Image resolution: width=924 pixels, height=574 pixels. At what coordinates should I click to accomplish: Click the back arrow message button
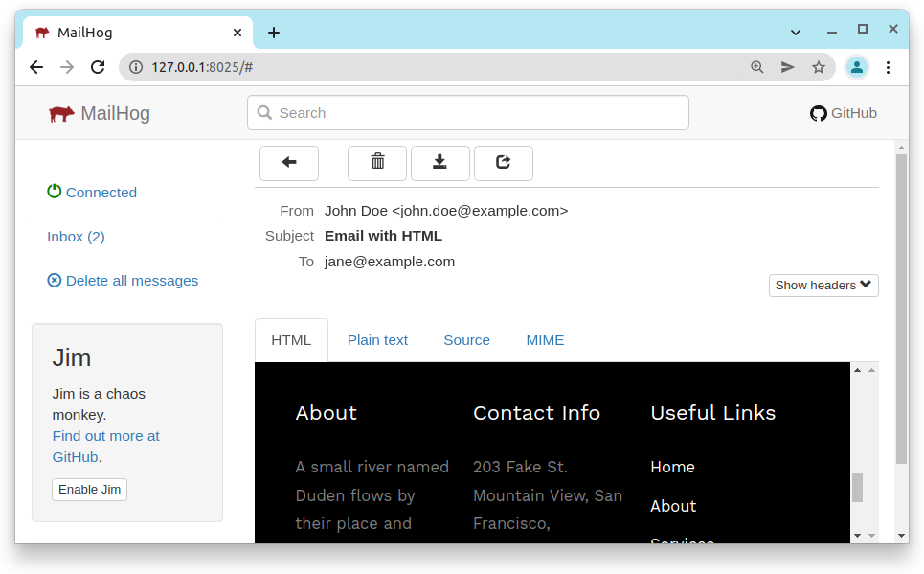click(x=288, y=163)
